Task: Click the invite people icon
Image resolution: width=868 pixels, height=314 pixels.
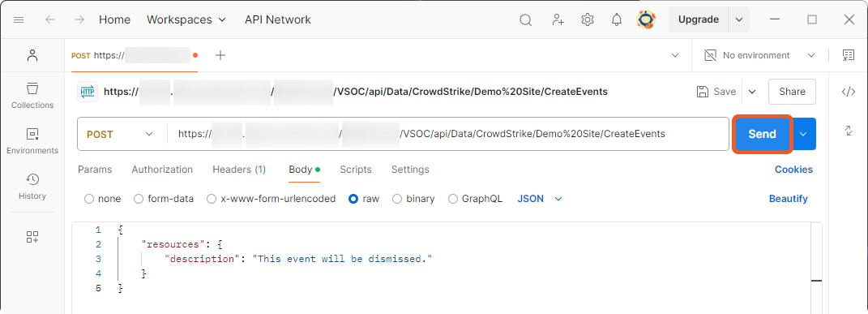Action: click(x=558, y=20)
